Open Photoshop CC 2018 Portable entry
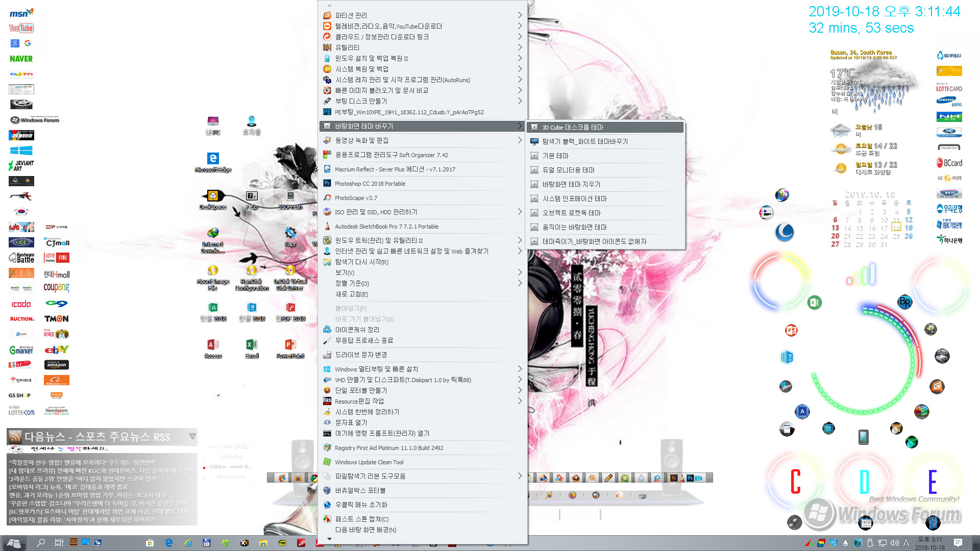980x551 pixels. (x=423, y=184)
